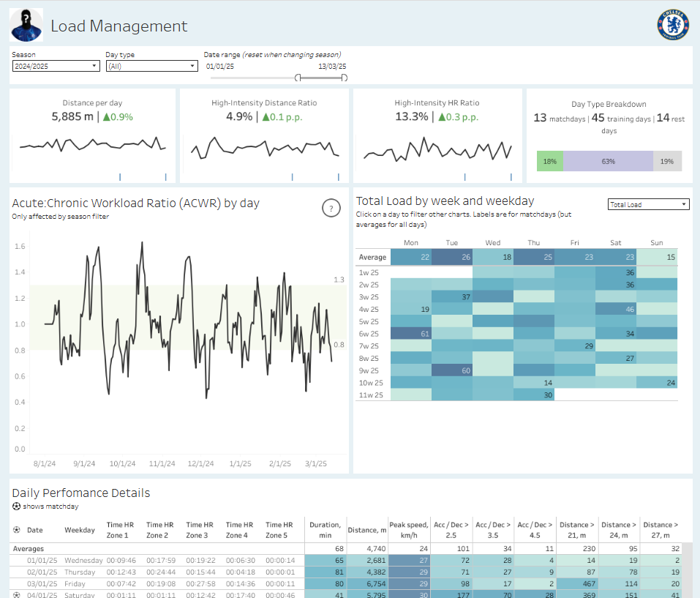Viewport: 700px width, 598px height.
Task: Click the left handle of date range slider
Action: [x=298, y=78]
